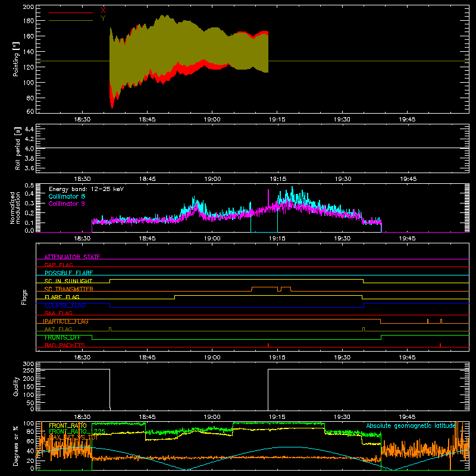
Task: Click the SC_IN_SUNLIGHT flag label
Action: coord(68,281)
